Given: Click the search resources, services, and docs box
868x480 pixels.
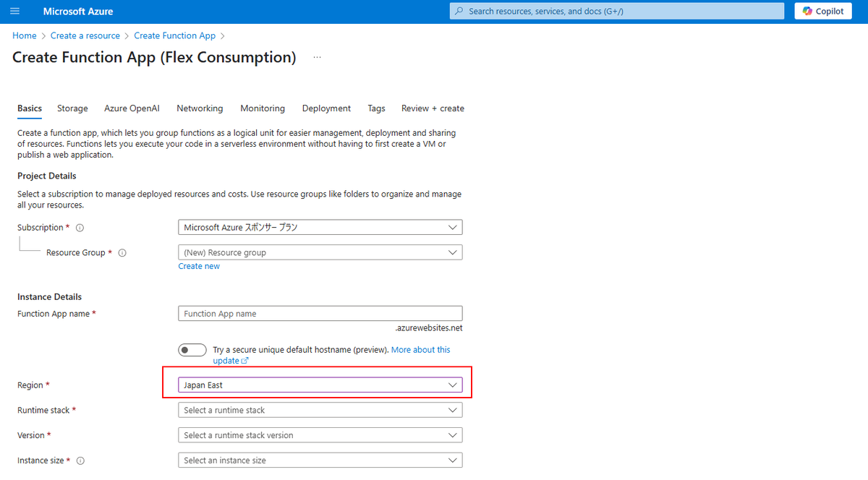Looking at the screenshot, I should coord(617,12).
